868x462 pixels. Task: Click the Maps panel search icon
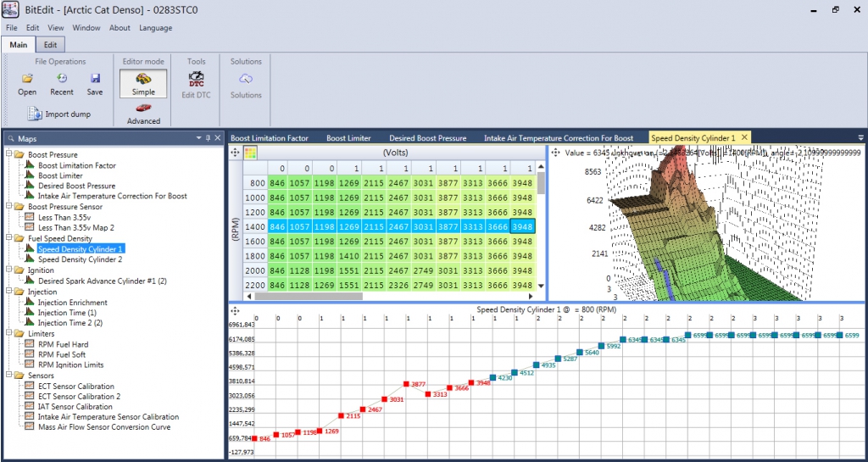[x=10, y=138]
